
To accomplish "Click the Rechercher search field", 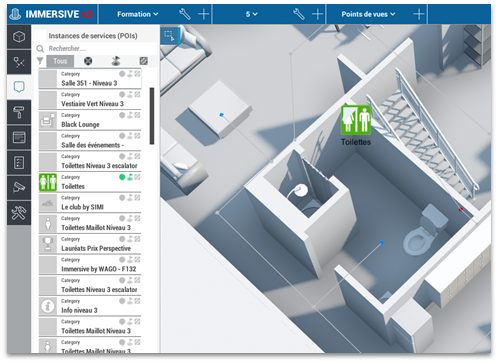I will pyautogui.click(x=97, y=49).
